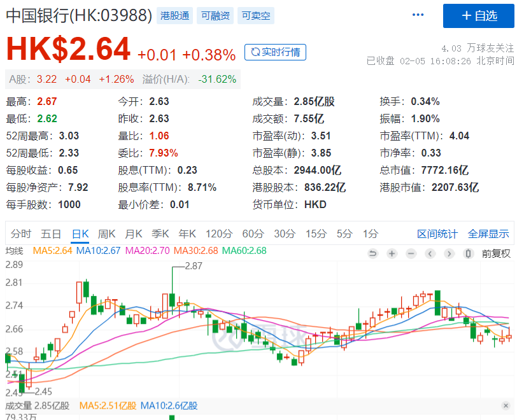524x420 pixels.
Task: Zoom out the K-line chart
Action: tap(411, 253)
